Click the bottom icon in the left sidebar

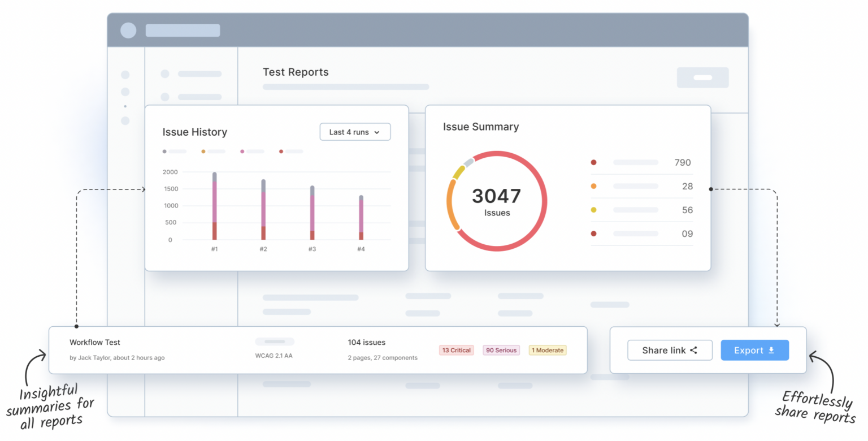click(125, 120)
